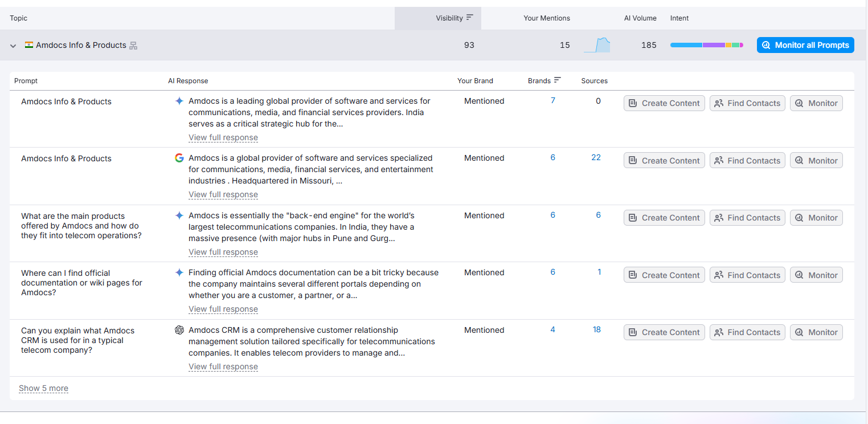The image size is (868, 424).
Task: Click the ChatGPT icon on the Amdocs CRM response
Action: 179,330
